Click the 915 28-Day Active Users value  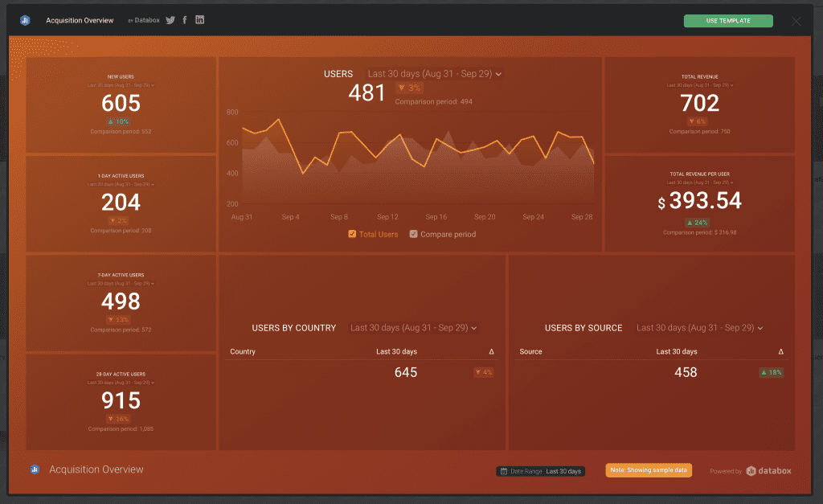pos(121,400)
